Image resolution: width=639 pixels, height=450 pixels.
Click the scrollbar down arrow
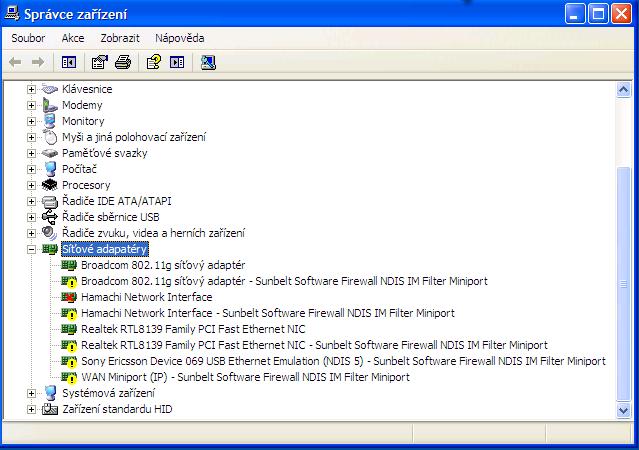624,410
